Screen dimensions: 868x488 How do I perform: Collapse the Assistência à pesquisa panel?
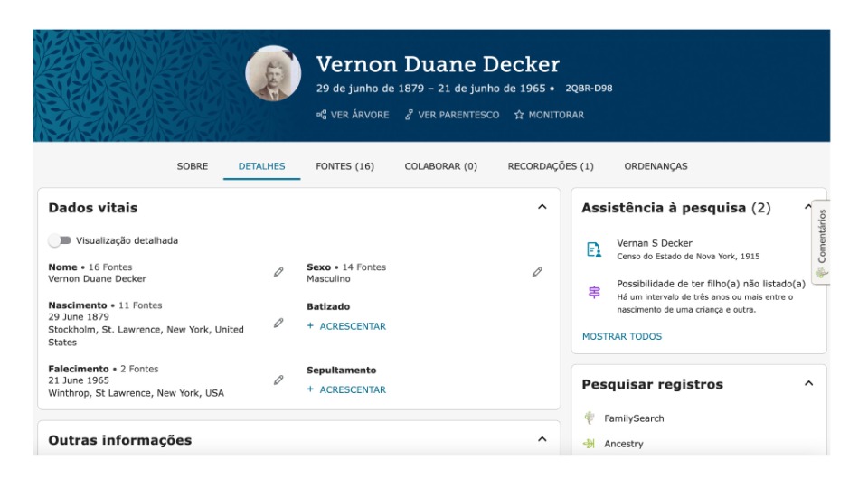pos(807,207)
